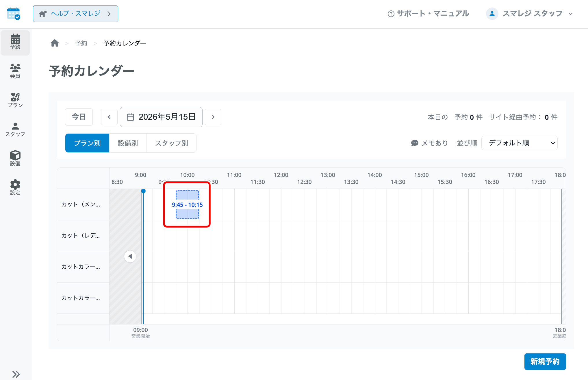The image size is (588, 380).
Task: Expand the スマレジ スタッフ account menu chevron
Action: 570,14
